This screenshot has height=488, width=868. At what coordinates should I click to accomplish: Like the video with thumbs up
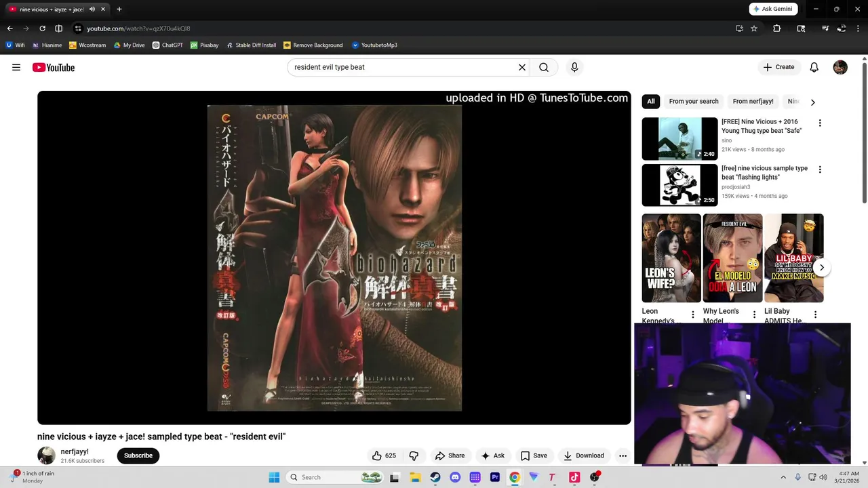pos(384,455)
